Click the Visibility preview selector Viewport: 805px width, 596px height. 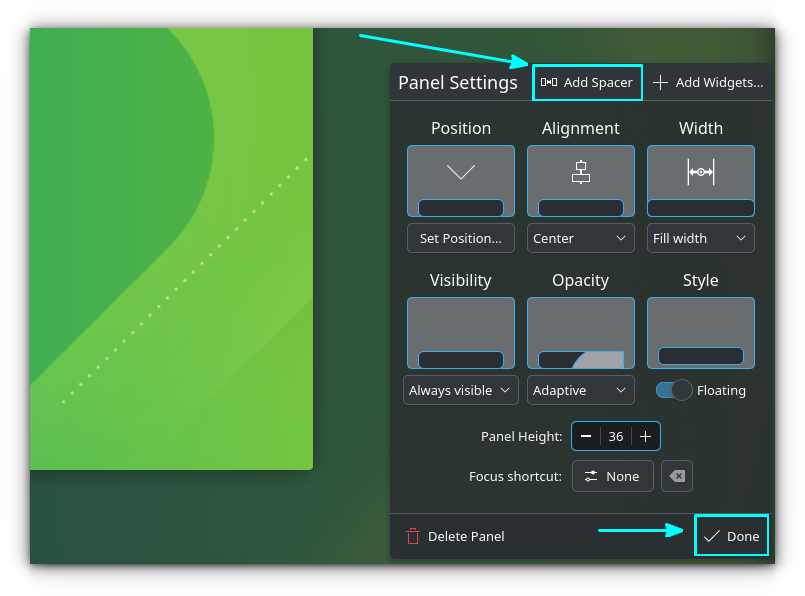[460, 332]
